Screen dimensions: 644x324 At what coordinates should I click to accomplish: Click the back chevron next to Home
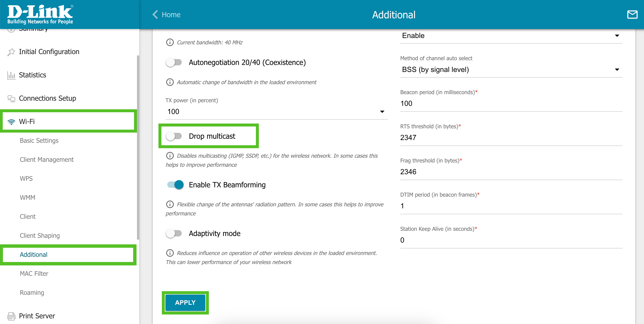point(155,14)
